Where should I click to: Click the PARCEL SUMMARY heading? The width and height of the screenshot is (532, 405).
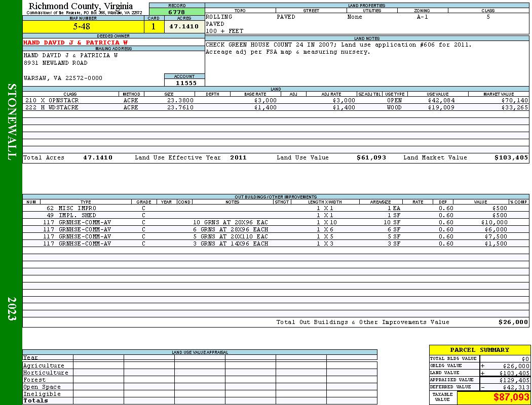pos(479,350)
